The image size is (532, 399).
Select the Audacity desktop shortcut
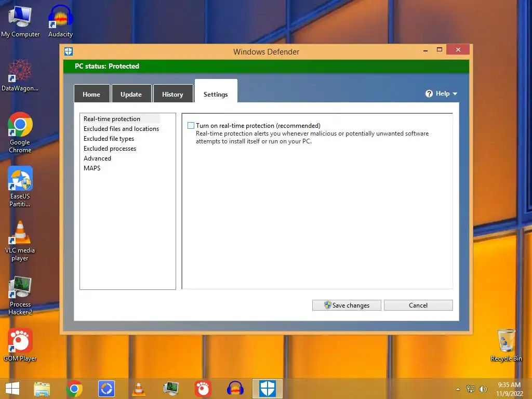tap(60, 22)
